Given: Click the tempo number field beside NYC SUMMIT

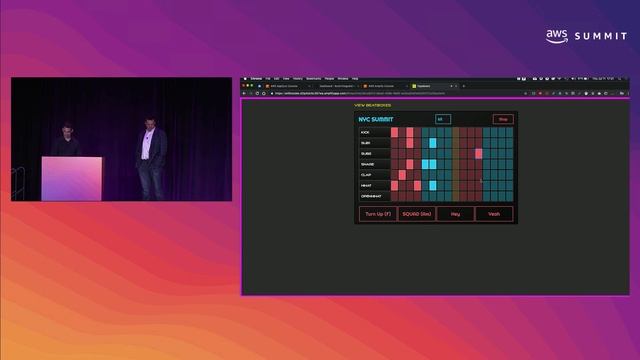Looking at the screenshot, I should pos(443,119).
